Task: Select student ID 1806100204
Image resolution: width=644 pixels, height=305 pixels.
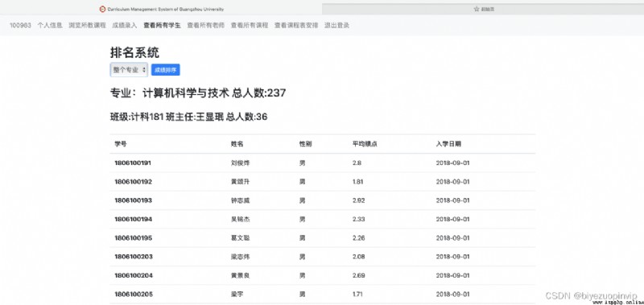Action: point(134,275)
